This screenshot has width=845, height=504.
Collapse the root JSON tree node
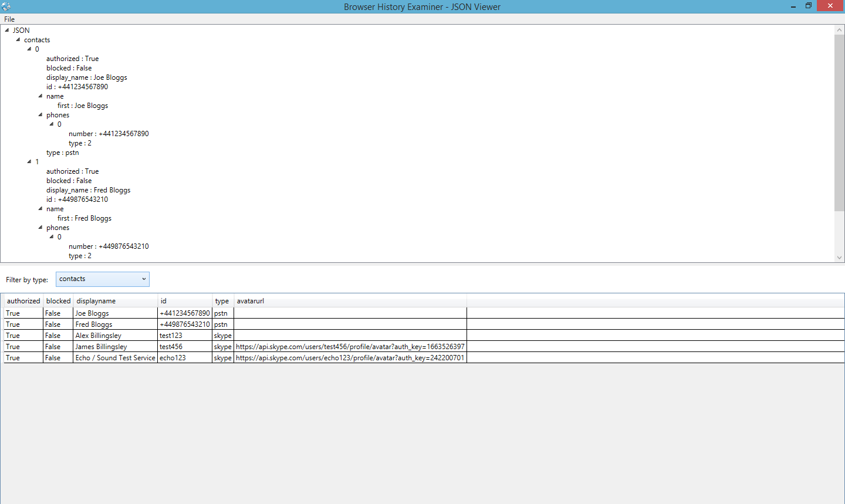click(7, 30)
